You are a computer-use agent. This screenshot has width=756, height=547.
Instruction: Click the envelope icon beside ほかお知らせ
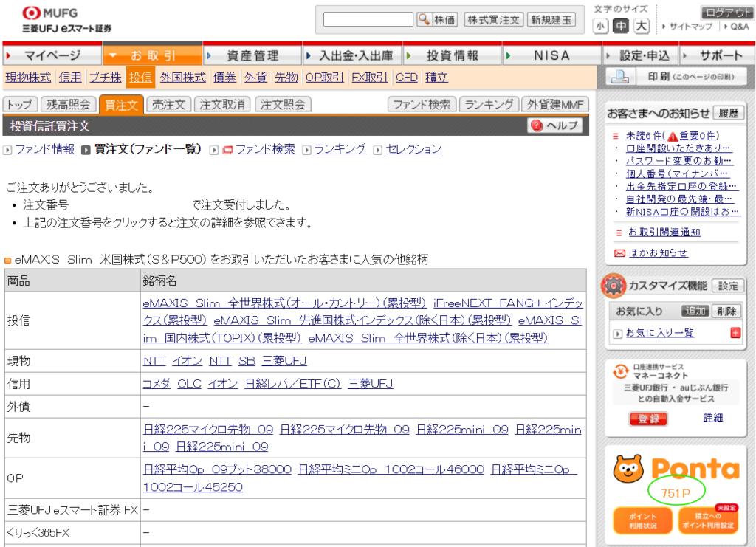619,253
